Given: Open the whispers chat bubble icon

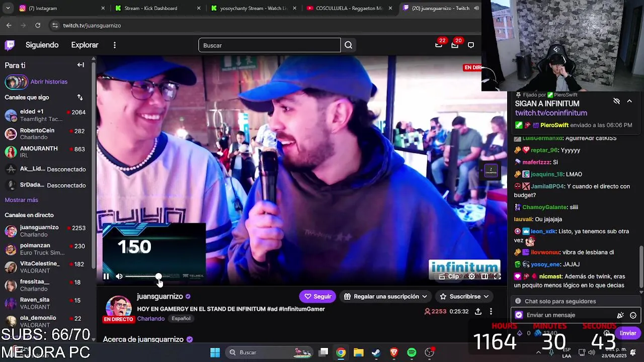Looking at the screenshot, I should 471,45.
